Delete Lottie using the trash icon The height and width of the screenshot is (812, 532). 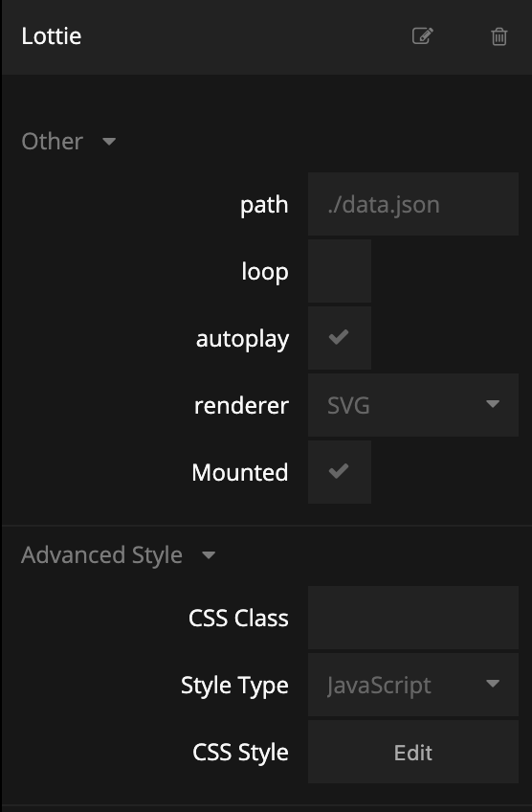point(499,36)
